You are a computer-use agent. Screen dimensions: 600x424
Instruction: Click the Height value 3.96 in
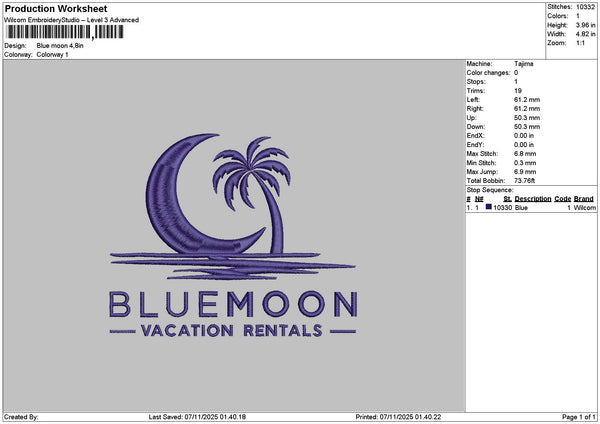click(x=585, y=25)
